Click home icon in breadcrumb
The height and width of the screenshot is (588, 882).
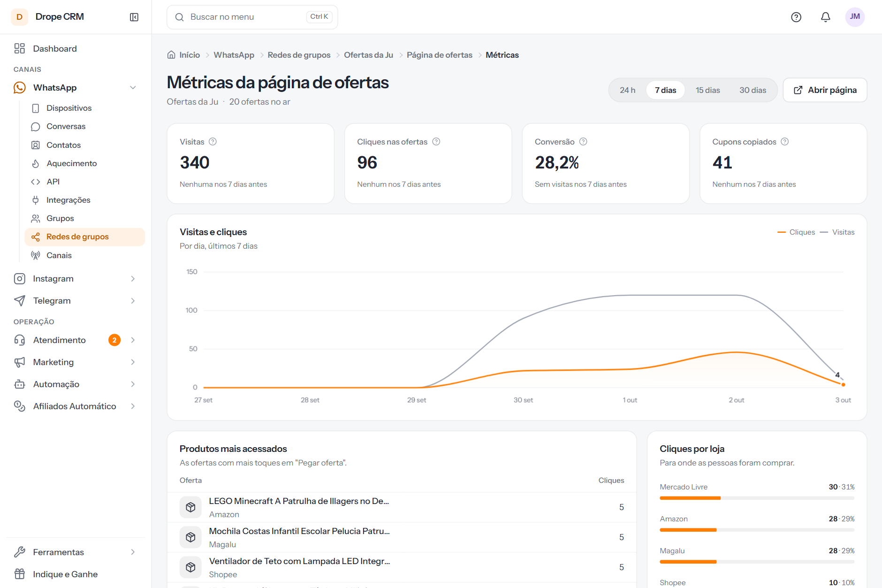point(171,55)
